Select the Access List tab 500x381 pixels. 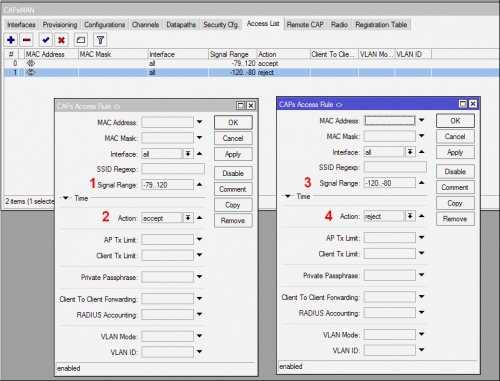click(x=263, y=24)
